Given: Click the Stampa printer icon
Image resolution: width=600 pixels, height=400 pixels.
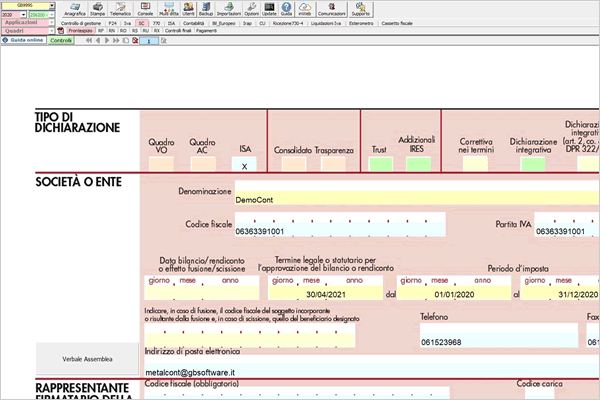Looking at the screenshot, I should click(98, 9).
